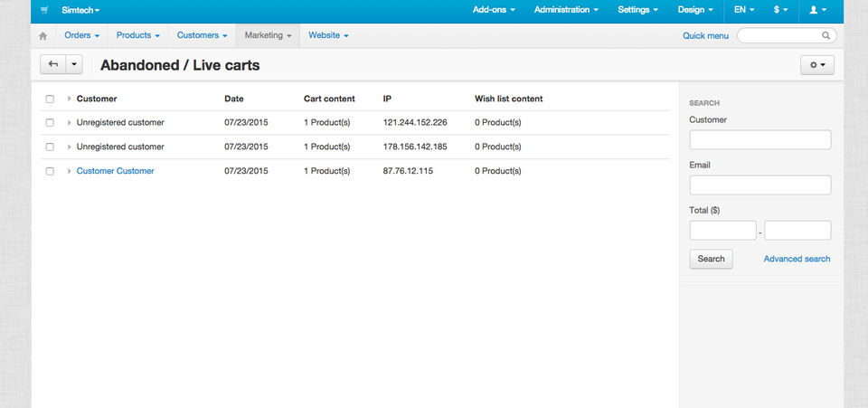The height and width of the screenshot is (408, 868).
Task: Open the Customer Customer profile link
Action: (x=115, y=171)
